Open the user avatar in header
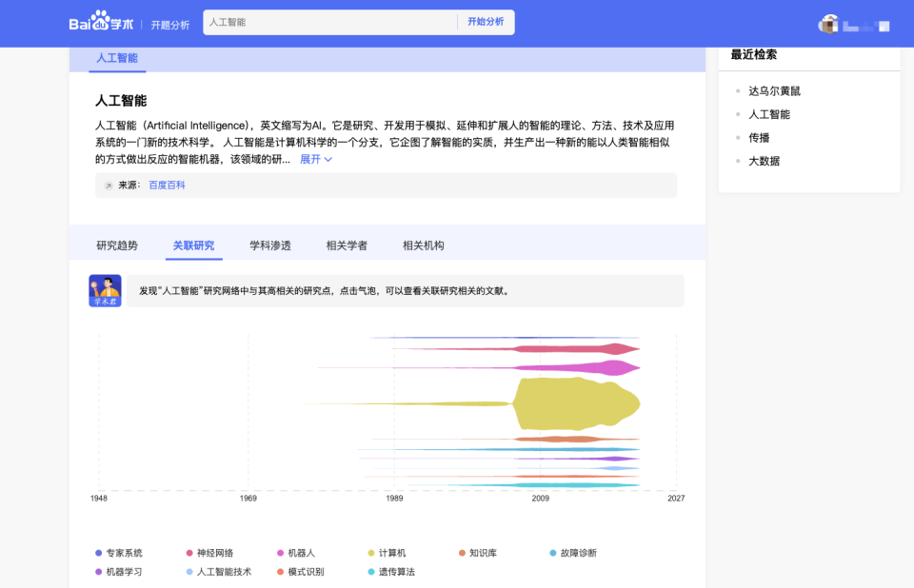Screen dimensions: 914x588 828,25
